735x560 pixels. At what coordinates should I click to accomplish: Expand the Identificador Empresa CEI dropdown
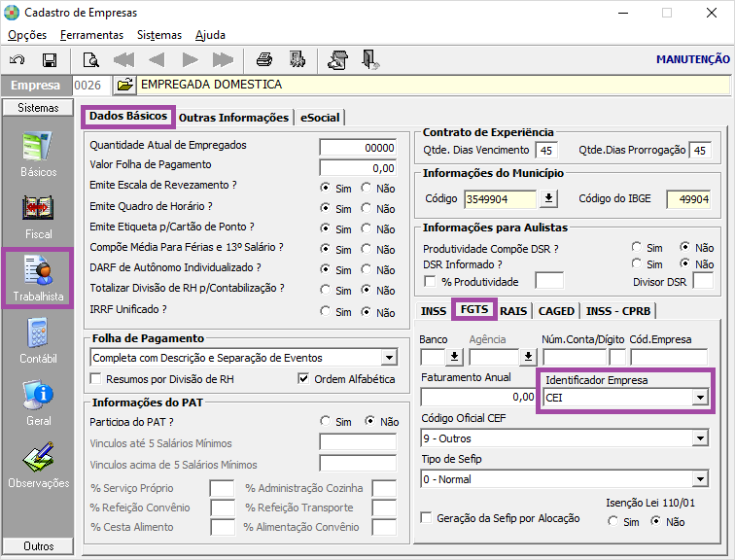coord(700,398)
